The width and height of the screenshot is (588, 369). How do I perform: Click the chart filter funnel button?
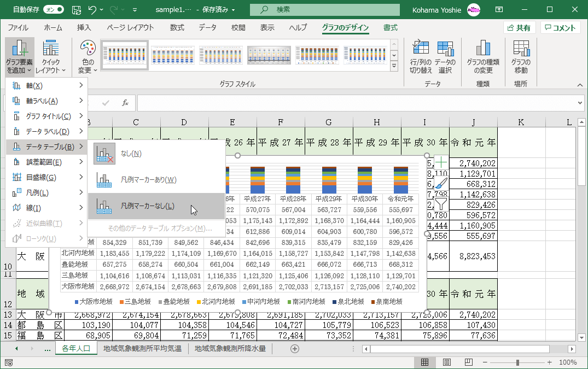tap(441, 204)
